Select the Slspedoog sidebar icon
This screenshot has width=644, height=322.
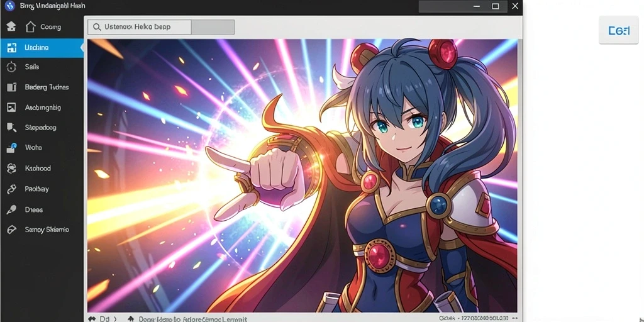pyautogui.click(x=11, y=128)
